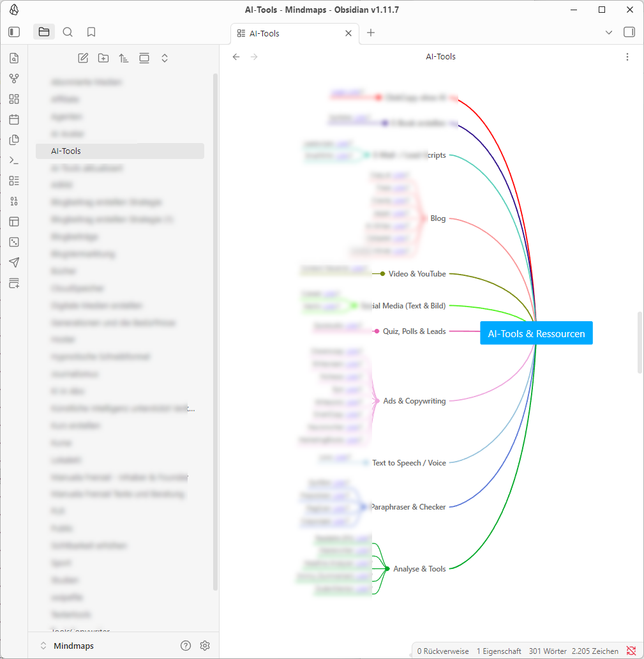Open the file explorer tab
Image resolution: width=644 pixels, height=659 pixels.
pyautogui.click(x=44, y=32)
